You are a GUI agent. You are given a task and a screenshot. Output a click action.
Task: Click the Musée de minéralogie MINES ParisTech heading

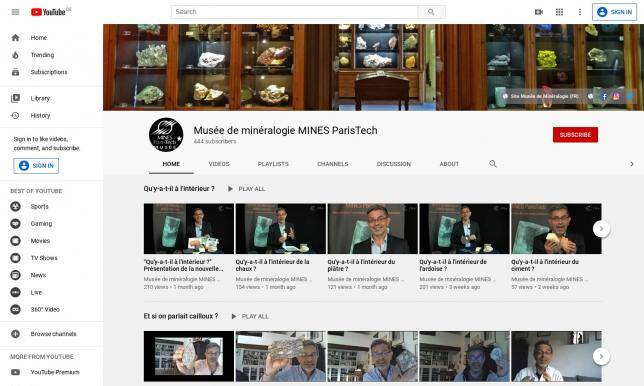tap(285, 131)
